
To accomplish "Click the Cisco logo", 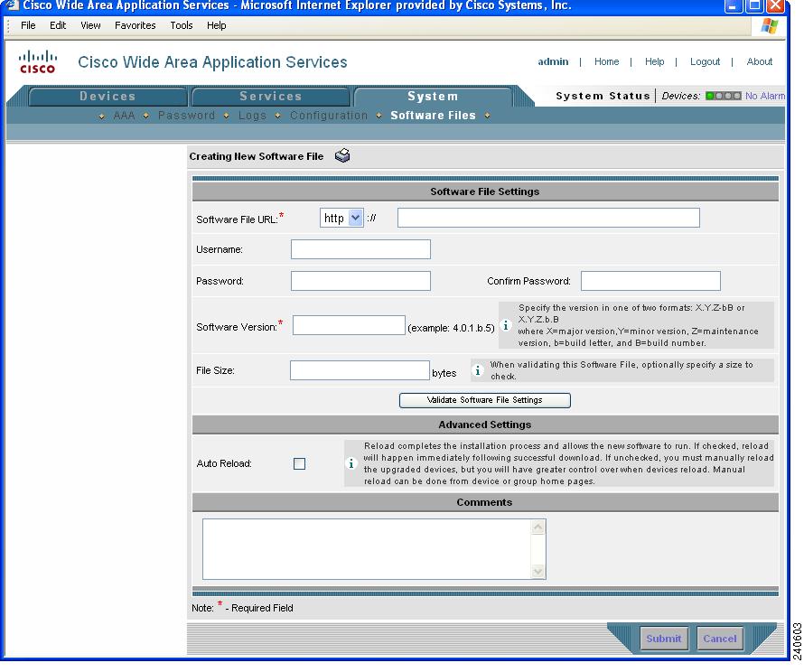I will click(x=37, y=61).
